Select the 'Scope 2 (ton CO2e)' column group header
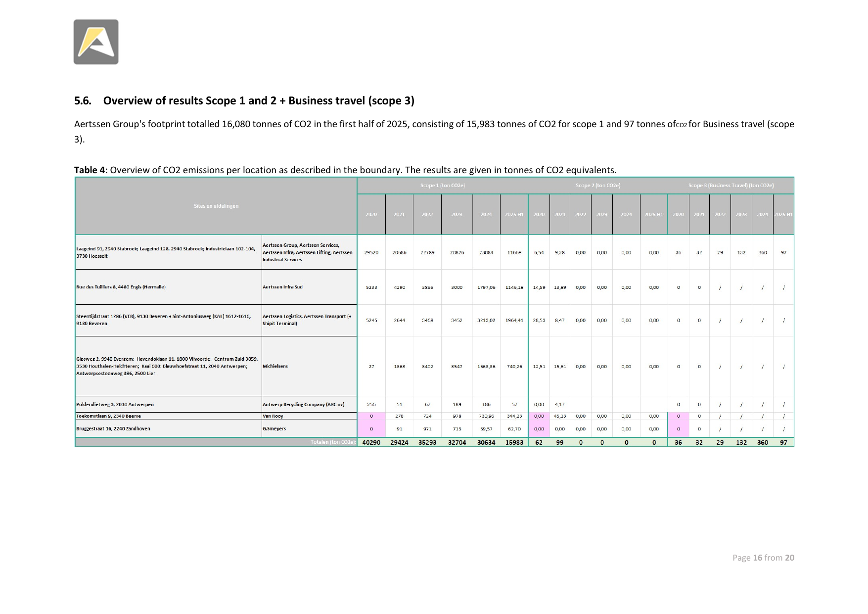This screenshot has width=868, height=614. [598, 186]
